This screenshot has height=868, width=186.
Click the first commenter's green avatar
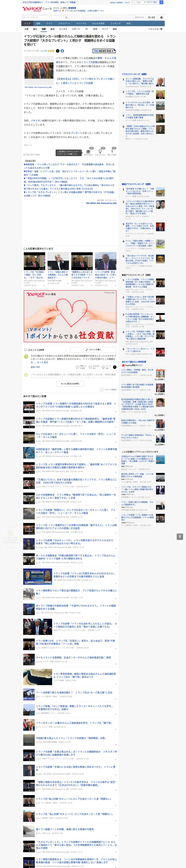(26, 356)
